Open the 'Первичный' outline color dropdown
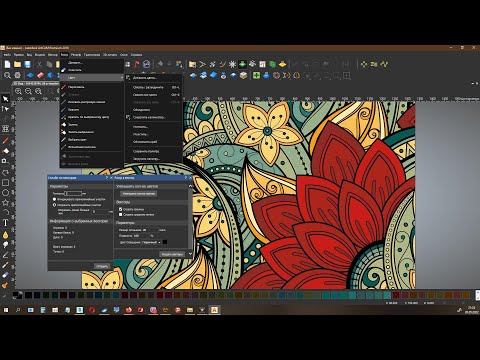Screen dimensions: 480x360 [151, 242]
